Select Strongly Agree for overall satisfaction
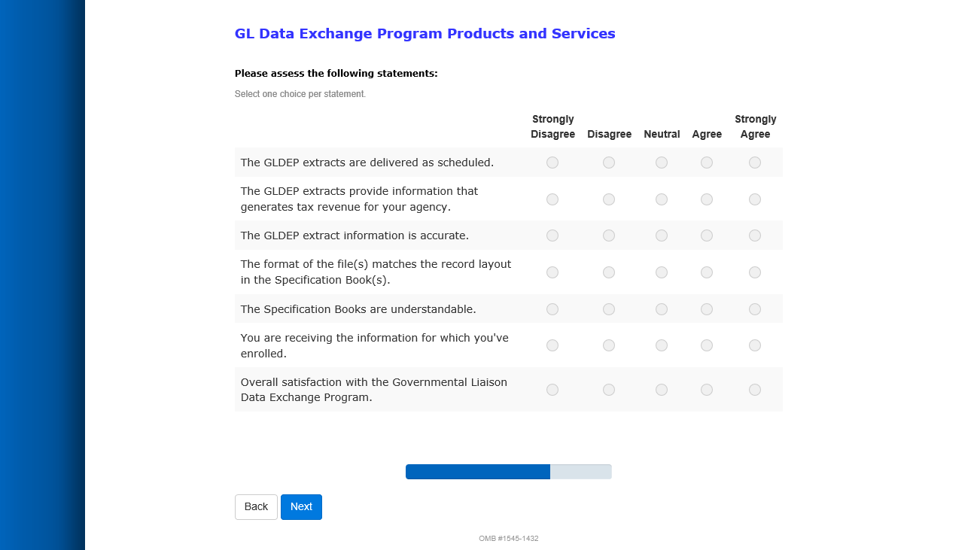The height and width of the screenshot is (550, 980). 755,390
